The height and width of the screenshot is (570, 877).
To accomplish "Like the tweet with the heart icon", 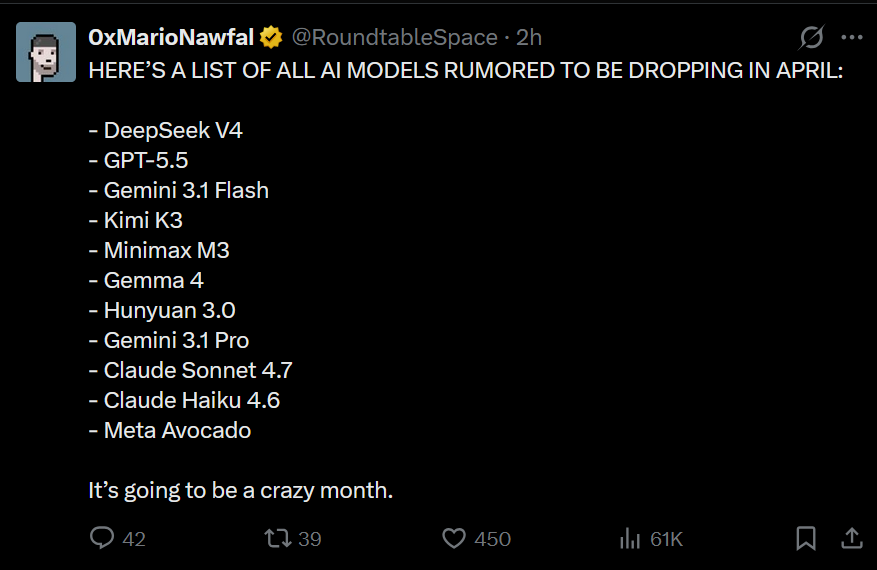I will tap(454, 539).
